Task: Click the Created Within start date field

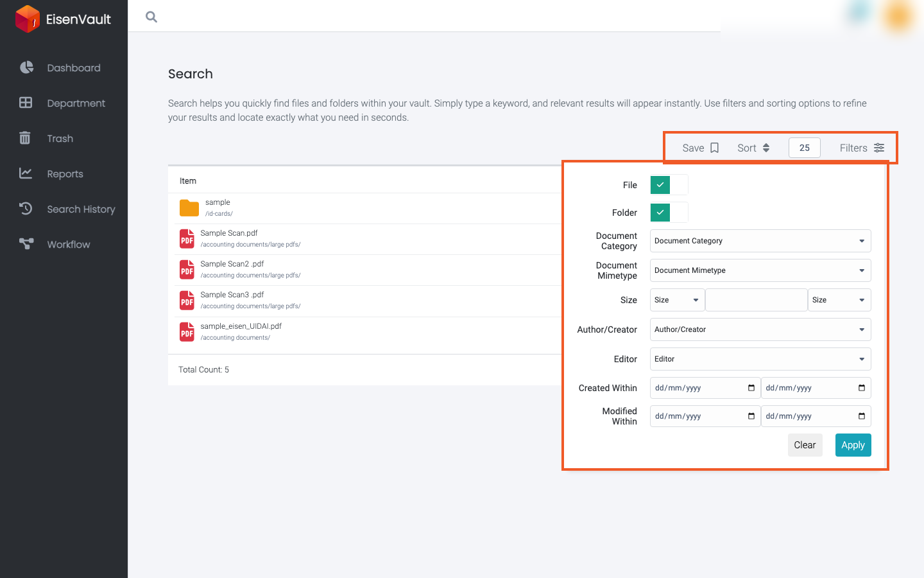Action: tap(705, 388)
